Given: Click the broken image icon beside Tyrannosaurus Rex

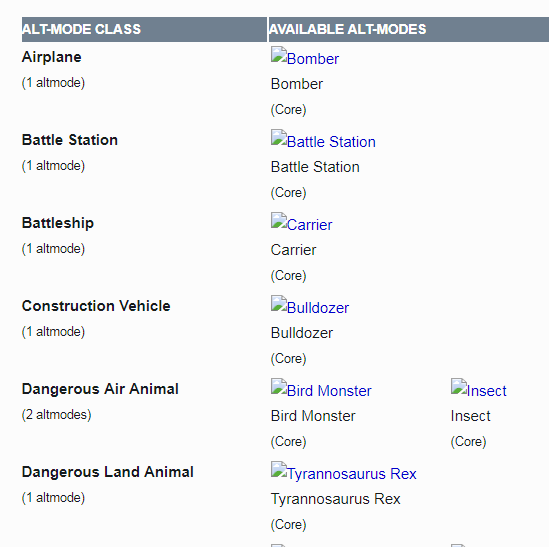Looking at the screenshot, I should [279, 470].
